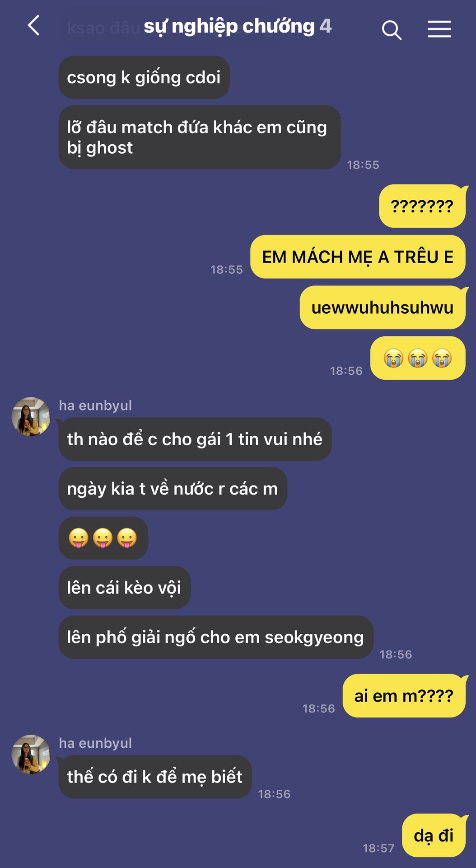Tap the ha eunbyul name above 'thế có đi'
Image resolution: width=476 pixels, height=868 pixels.
[x=95, y=743]
